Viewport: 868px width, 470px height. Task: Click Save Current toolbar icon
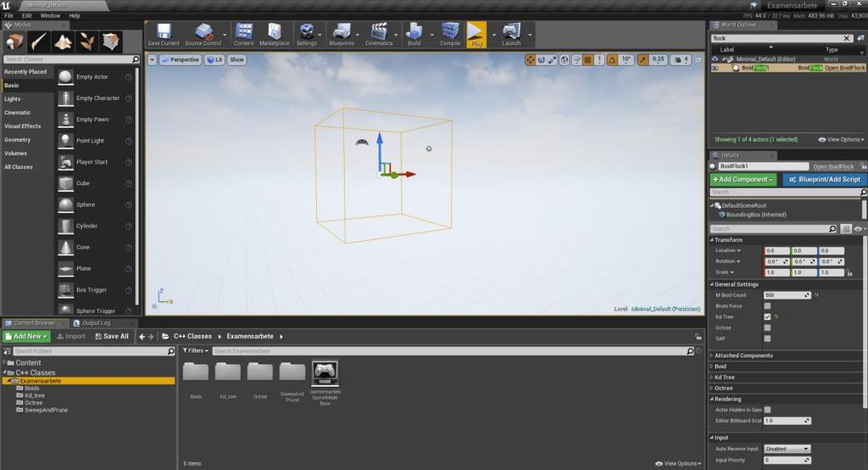164,35
